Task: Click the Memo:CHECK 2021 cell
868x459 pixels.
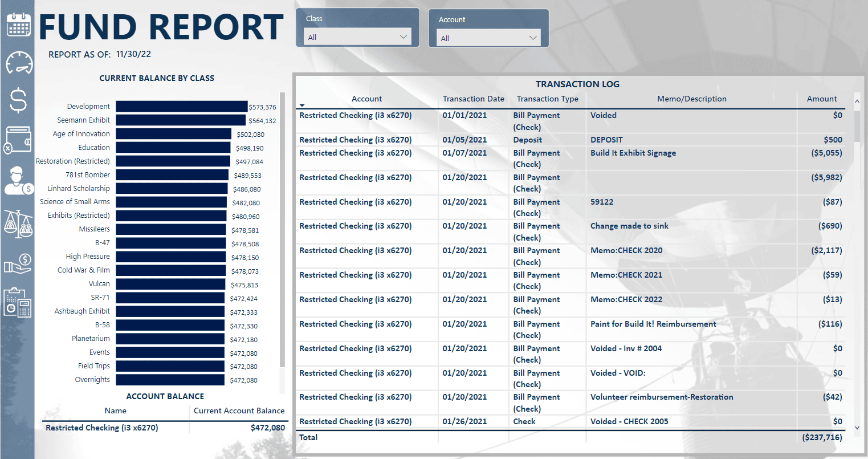Action: (626, 275)
